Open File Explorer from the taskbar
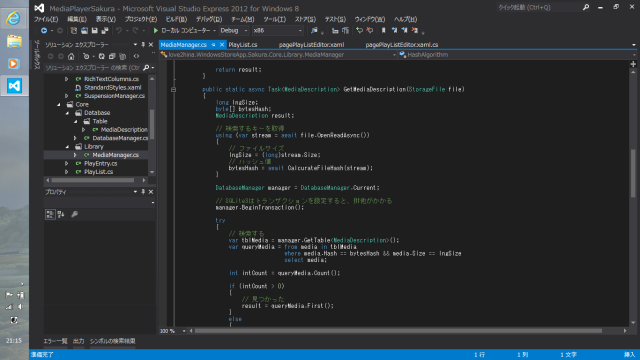This screenshot has height=360, width=640. point(14,41)
